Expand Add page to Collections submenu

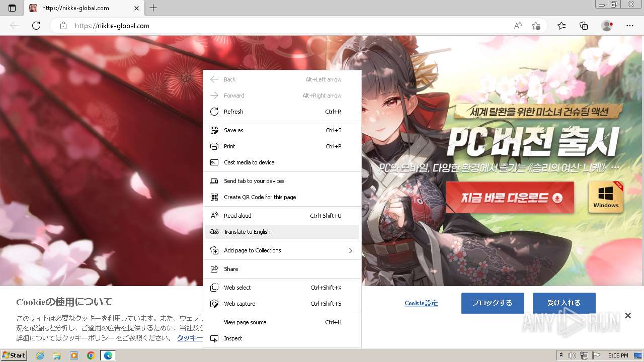pyautogui.click(x=282, y=250)
